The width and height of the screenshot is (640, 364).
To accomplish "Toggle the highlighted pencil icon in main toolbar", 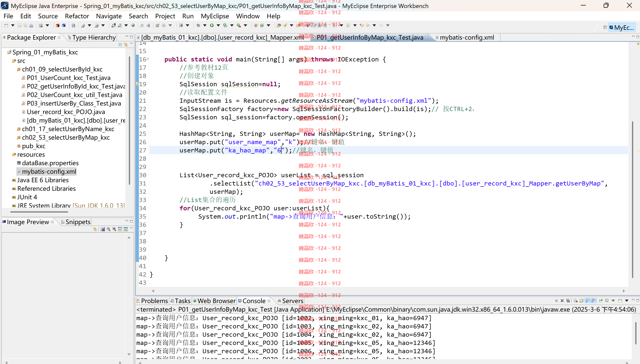I will 313,25.
